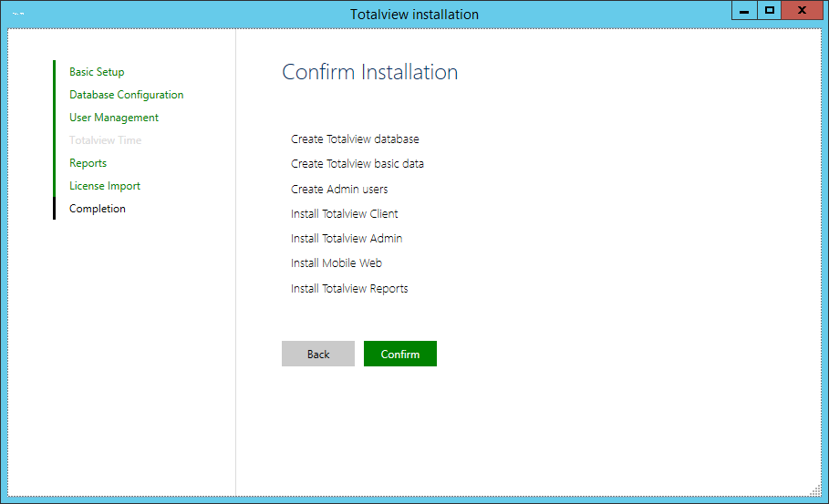Screen dimensions: 829x504
Task: Open the Basic Setup step
Action: [97, 72]
